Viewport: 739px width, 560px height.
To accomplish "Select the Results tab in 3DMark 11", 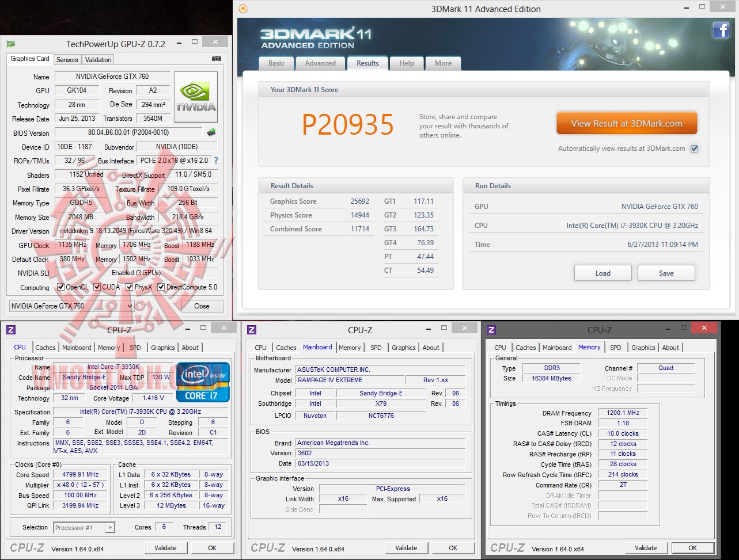I will pyautogui.click(x=367, y=63).
